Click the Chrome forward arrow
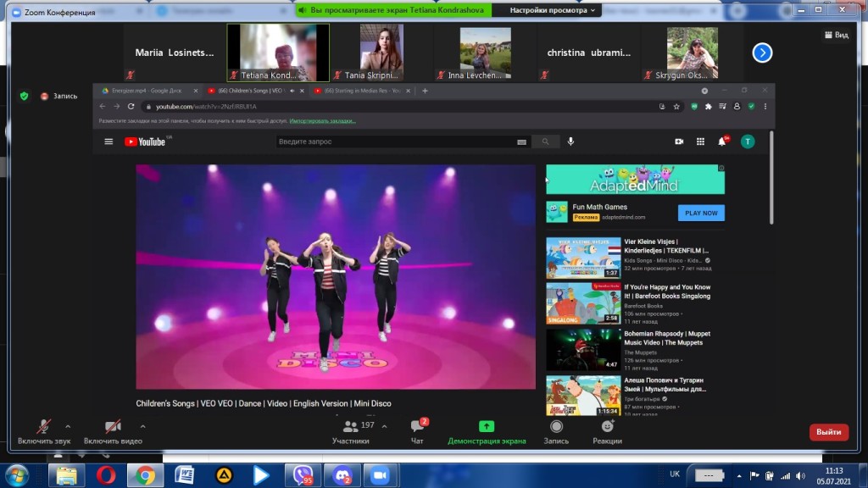 click(x=116, y=106)
